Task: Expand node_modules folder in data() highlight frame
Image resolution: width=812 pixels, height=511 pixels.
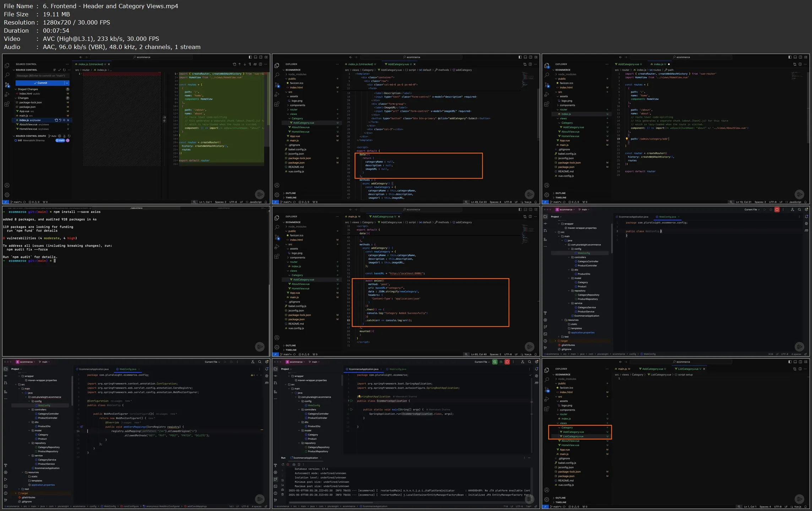Action: 297,74
